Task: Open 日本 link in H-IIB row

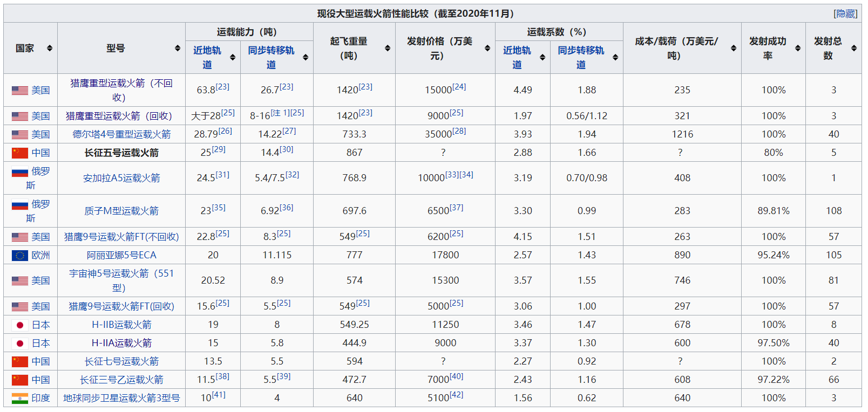Action: (40, 325)
